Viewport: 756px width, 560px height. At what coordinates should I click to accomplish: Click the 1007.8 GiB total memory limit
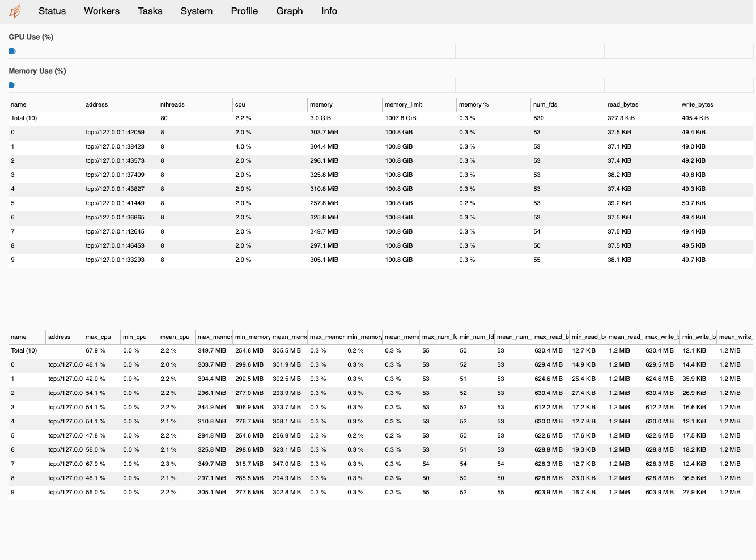(x=401, y=118)
